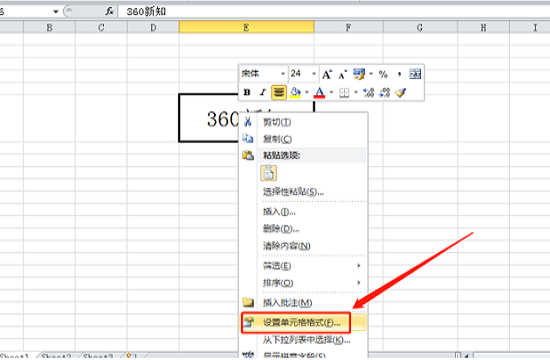Select highlighted column E header
The image size is (550, 360).
247,27
